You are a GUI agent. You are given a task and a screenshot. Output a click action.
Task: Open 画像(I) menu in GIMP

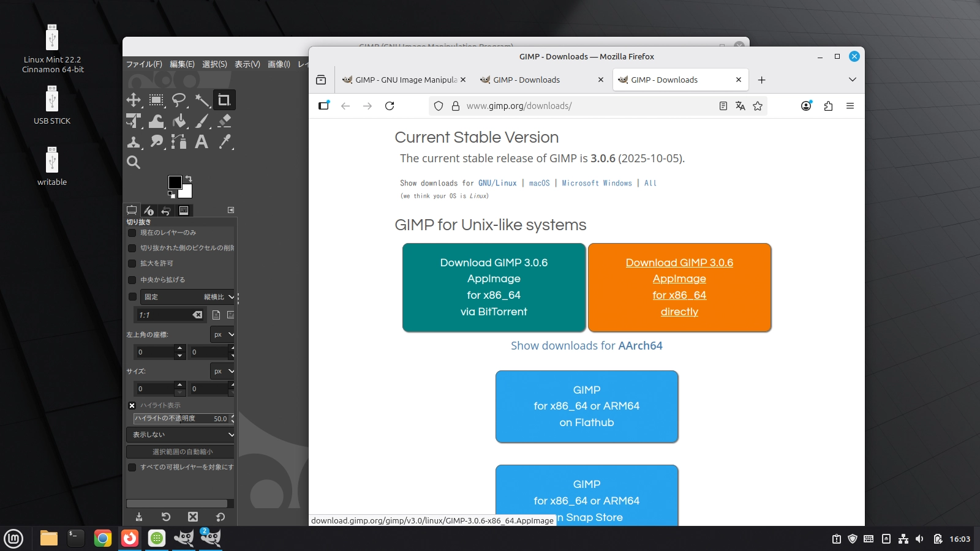(x=279, y=64)
